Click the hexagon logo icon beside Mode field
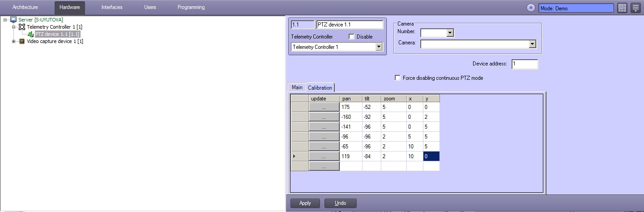The image size is (644, 212). point(531,8)
